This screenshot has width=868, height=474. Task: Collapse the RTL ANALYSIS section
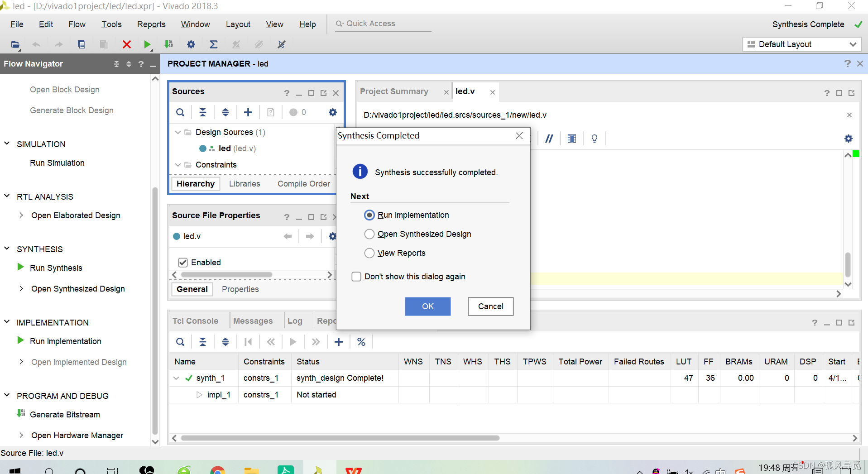pos(7,196)
